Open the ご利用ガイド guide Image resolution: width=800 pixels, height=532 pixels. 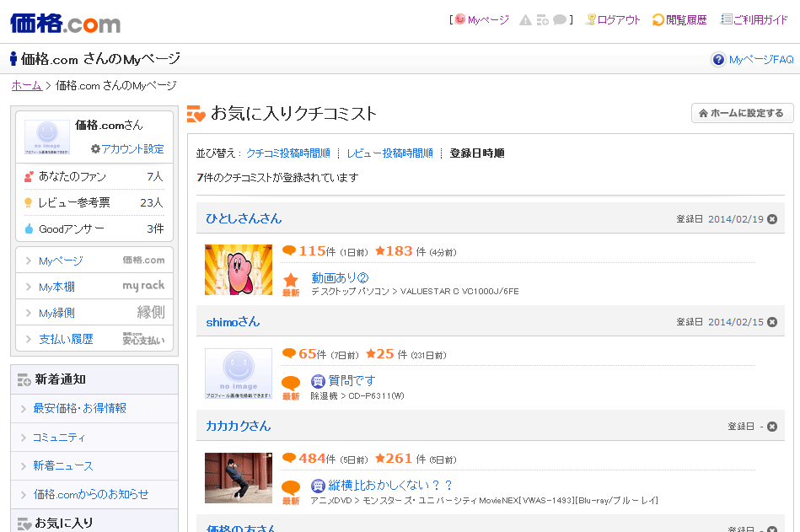coord(754,20)
